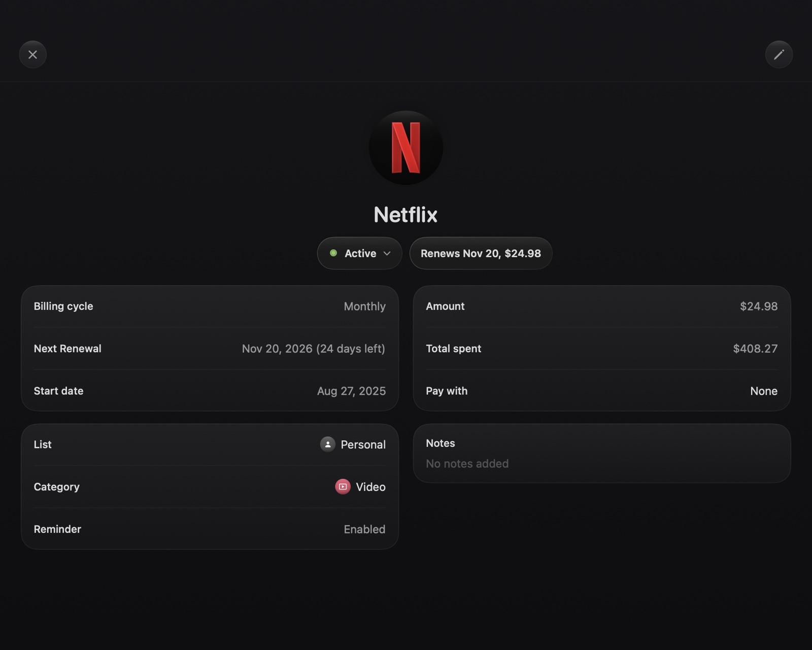Click the Video category label
This screenshot has height=650, width=812.
[x=370, y=487]
